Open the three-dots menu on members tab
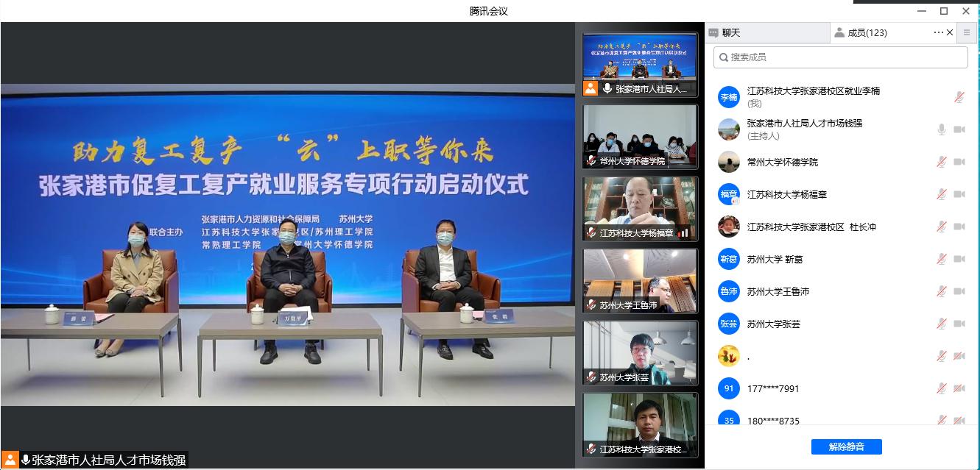980x470 pixels. coord(938,32)
